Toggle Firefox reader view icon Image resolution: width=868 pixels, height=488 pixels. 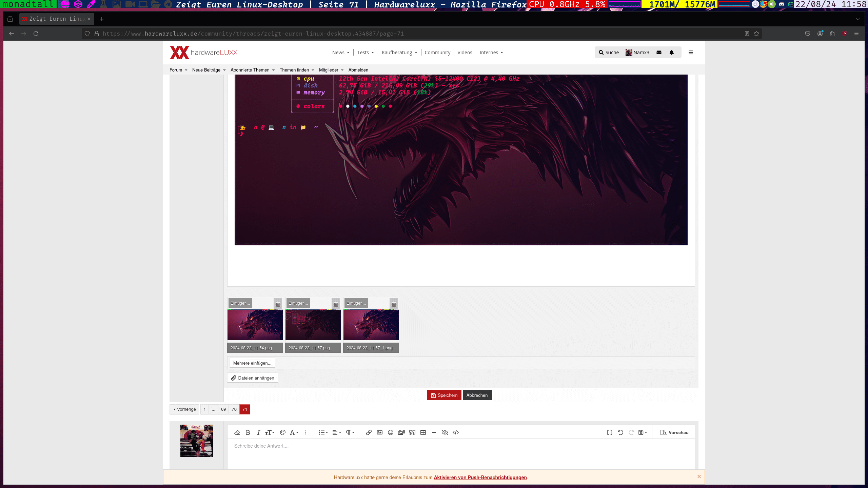pos(747,34)
